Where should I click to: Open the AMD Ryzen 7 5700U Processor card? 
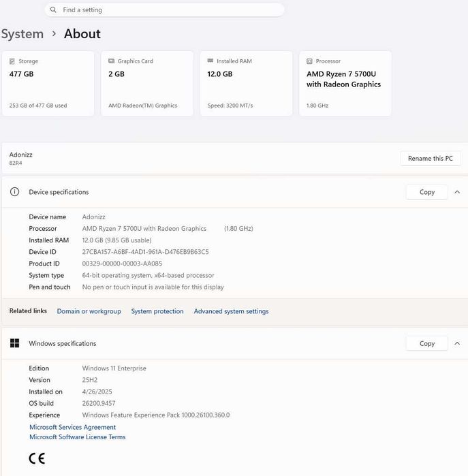(345, 84)
